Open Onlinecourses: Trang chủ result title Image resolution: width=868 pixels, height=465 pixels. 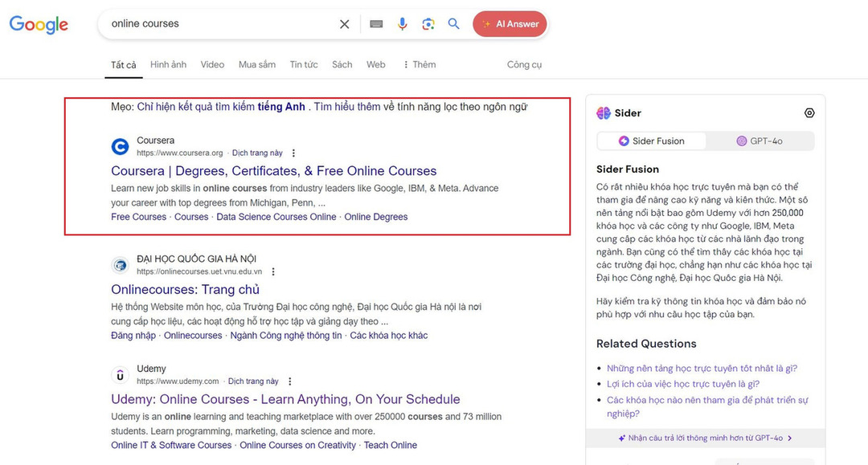pyautogui.click(x=185, y=289)
